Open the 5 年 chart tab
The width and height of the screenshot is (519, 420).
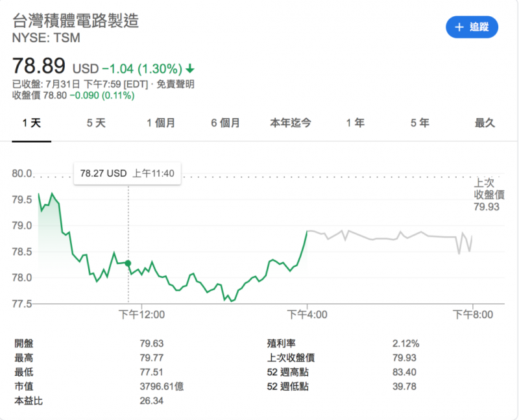click(420, 123)
